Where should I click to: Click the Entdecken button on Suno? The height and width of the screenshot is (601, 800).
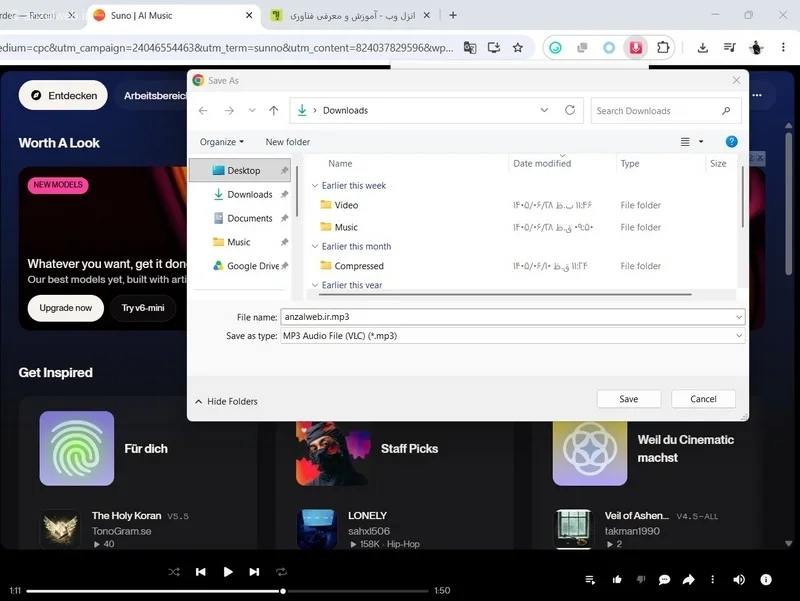(x=63, y=95)
